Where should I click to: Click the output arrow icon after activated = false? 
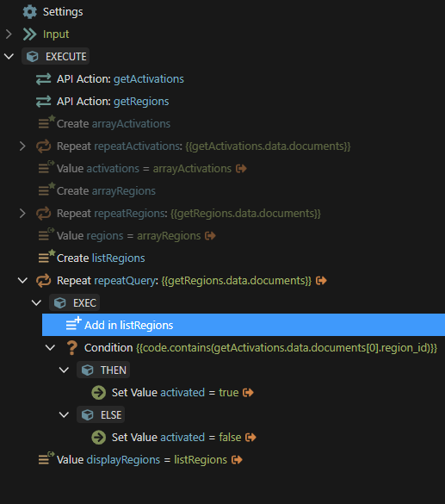[x=250, y=438]
